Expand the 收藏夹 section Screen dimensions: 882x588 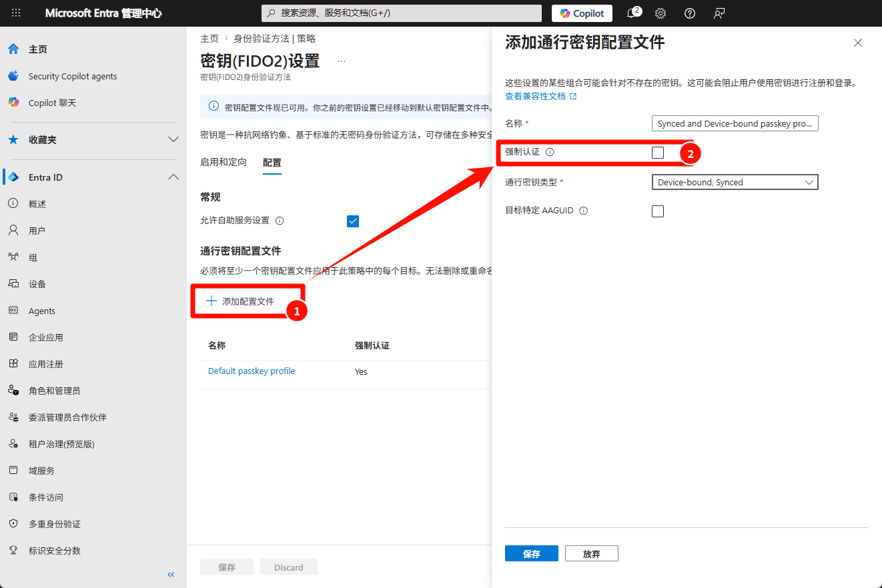click(x=173, y=140)
